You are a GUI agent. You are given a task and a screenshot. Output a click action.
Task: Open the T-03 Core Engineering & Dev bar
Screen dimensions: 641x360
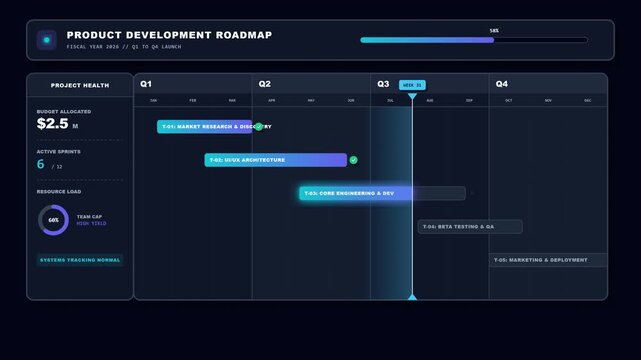[x=382, y=193]
